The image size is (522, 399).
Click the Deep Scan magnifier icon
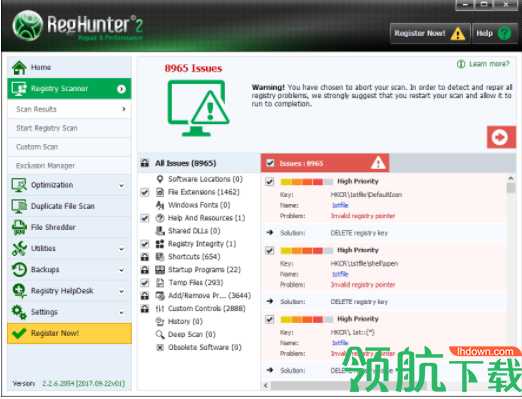pyautogui.click(x=160, y=334)
